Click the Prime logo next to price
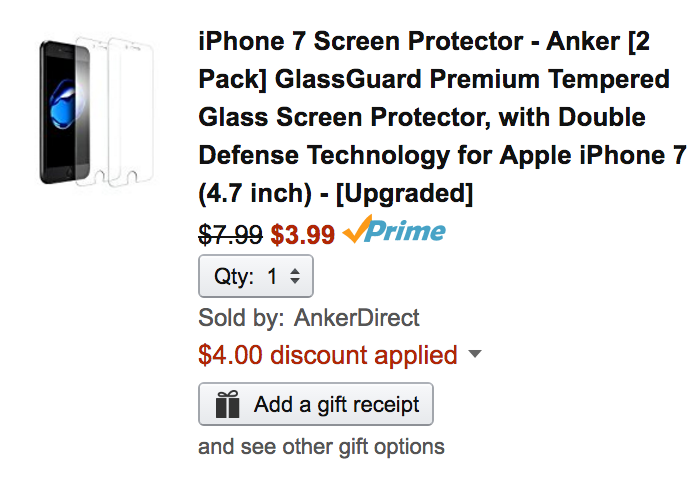700x486 pixels. [395, 233]
